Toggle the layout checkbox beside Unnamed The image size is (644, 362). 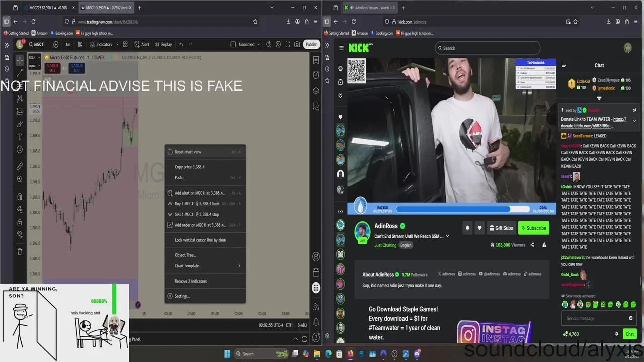tap(233, 44)
